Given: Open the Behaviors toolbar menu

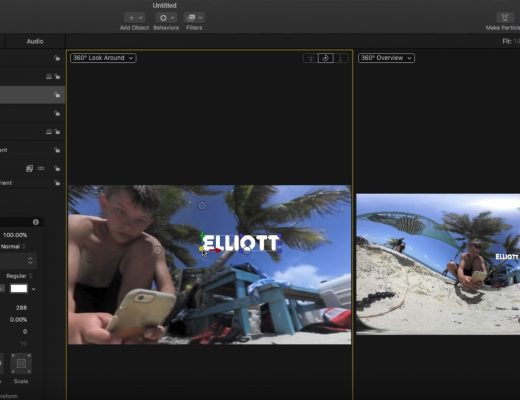Looking at the screenshot, I should click(166, 18).
